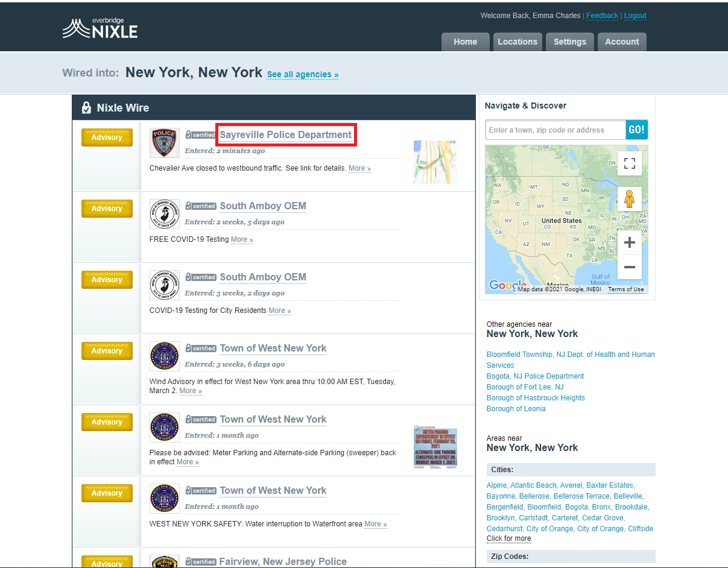Open Borough of Leonia link
This screenshot has height=568, width=728.
point(516,409)
